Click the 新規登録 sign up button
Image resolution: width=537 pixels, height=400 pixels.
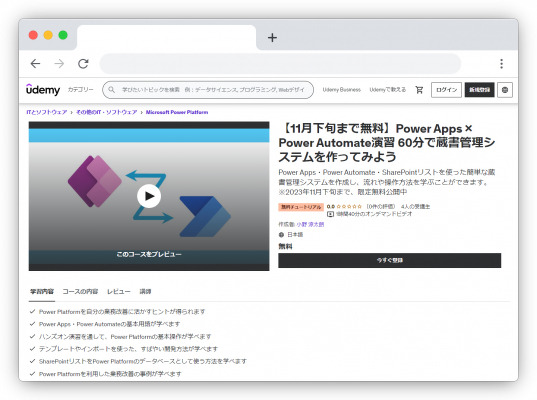click(x=479, y=90)
